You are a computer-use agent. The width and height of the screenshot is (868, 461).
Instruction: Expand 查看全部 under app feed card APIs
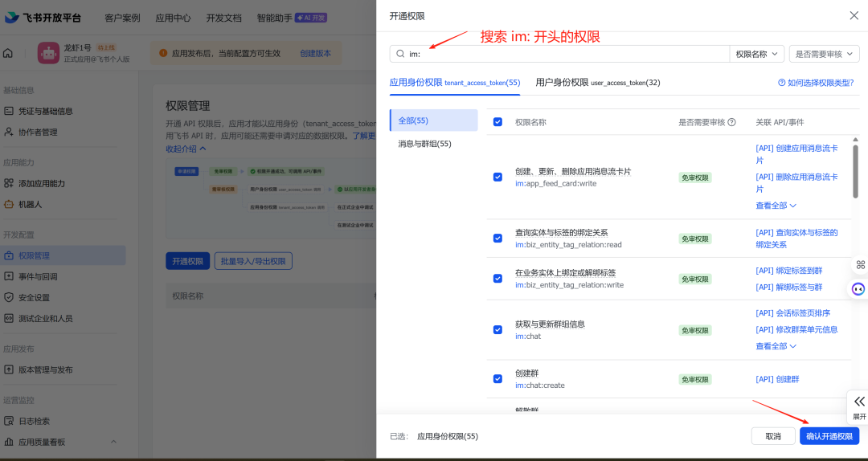(776, 206)
